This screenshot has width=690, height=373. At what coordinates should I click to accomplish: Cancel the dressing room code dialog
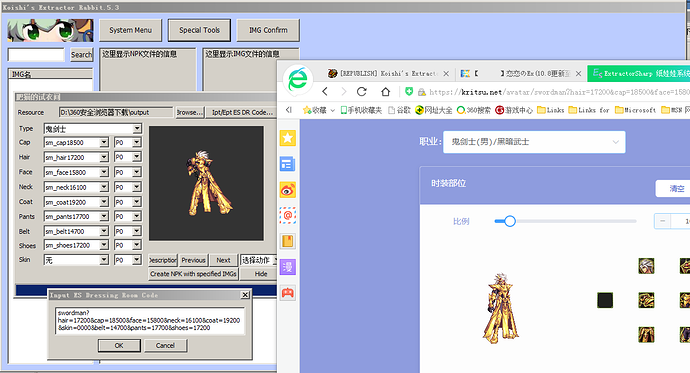point(165,345)
